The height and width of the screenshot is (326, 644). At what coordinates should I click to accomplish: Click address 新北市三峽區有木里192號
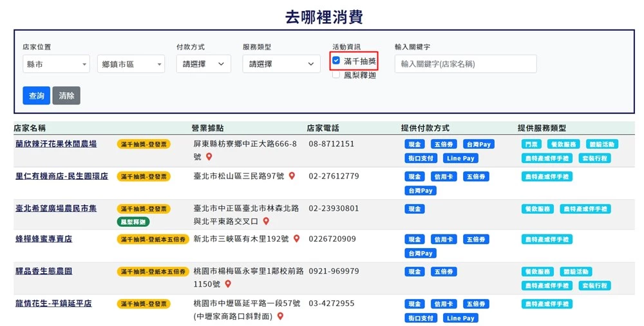coord(241,239)
